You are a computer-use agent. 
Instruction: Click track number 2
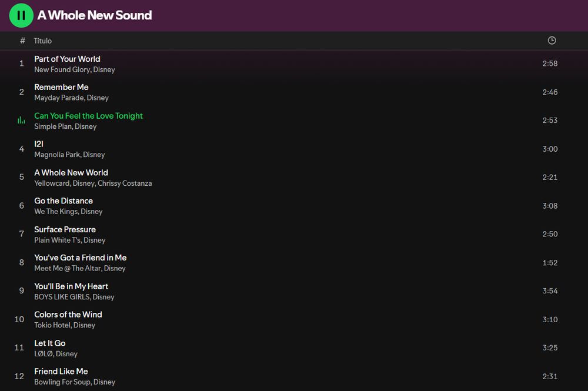[x=21, y=92]
